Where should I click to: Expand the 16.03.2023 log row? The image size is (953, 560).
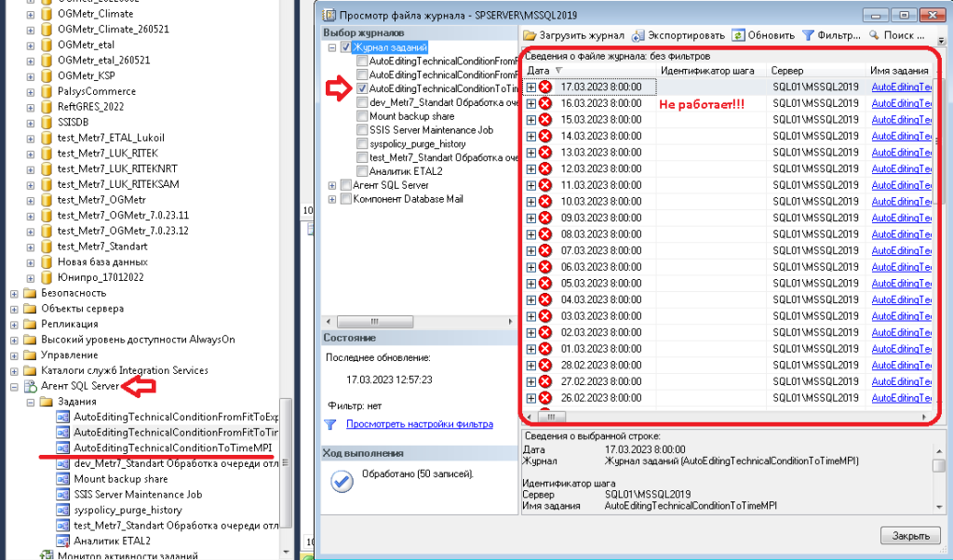pyautogui.click(x=531, y=103)
